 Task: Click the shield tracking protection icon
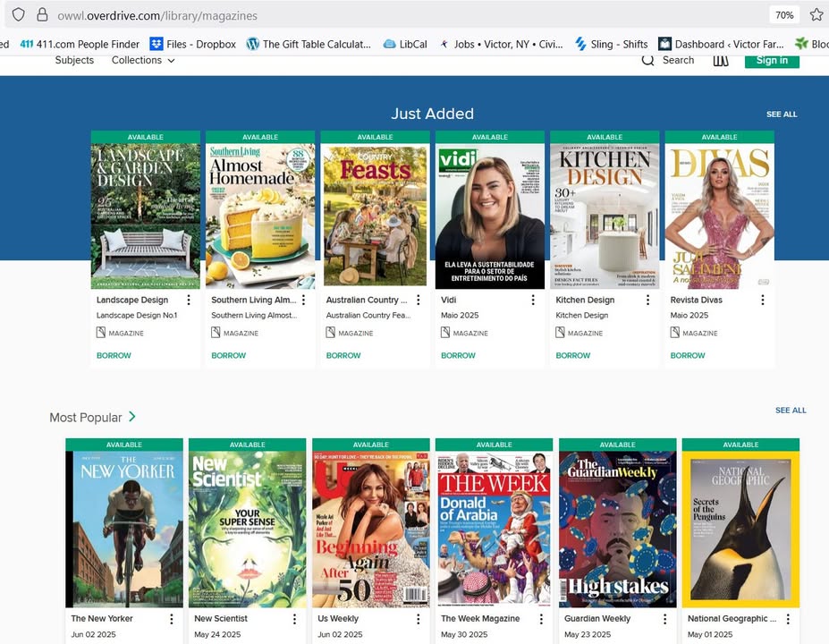tap(19, 15)
